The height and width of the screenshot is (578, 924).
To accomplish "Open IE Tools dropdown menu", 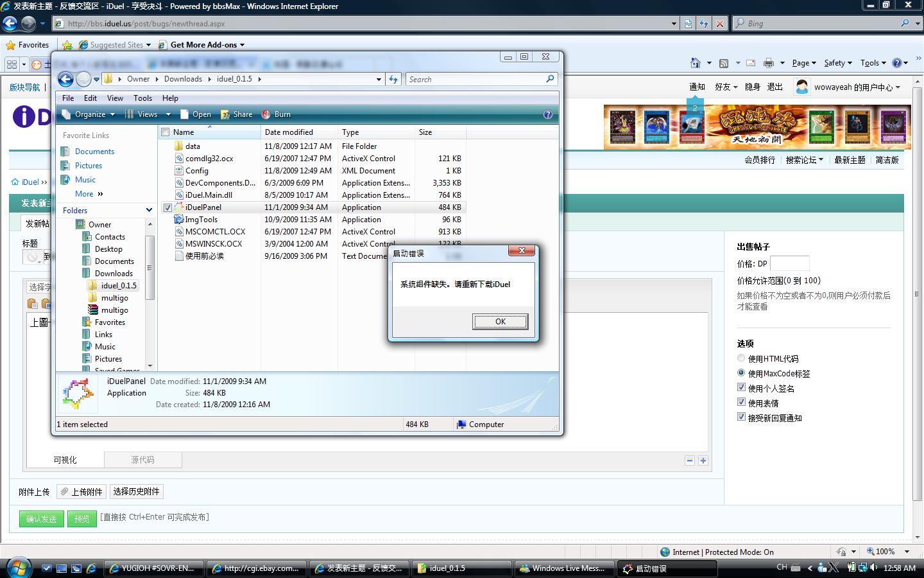I will point(873,63).
